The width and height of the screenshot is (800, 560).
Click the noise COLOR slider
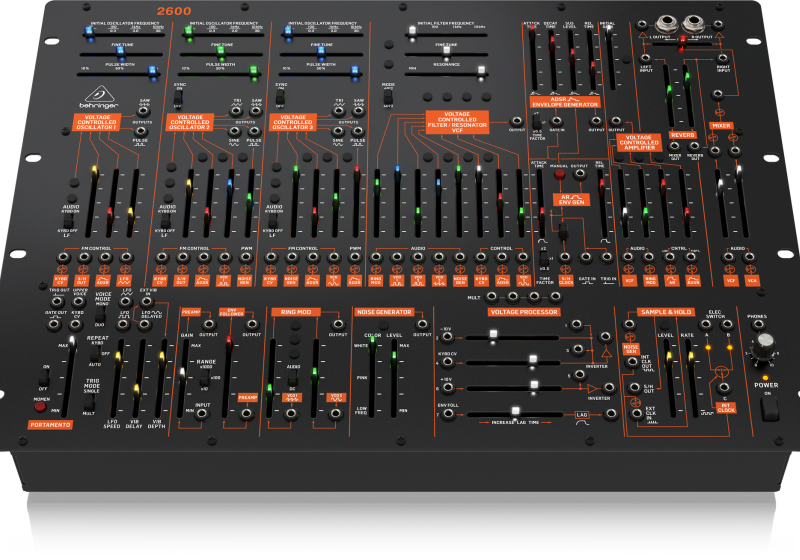372,378
